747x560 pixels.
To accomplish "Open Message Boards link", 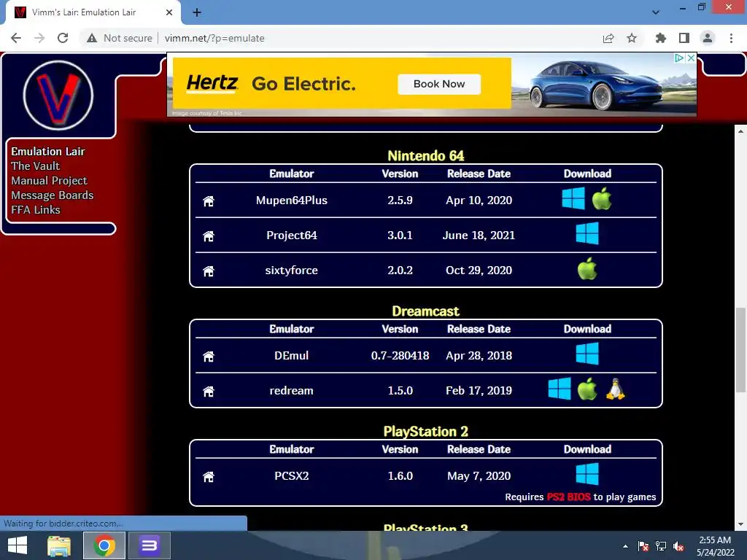I will click(x=53, y=195).
